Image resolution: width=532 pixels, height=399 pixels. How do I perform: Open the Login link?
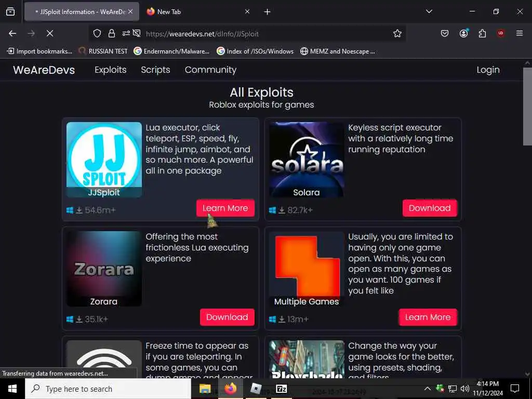[488, 70]
